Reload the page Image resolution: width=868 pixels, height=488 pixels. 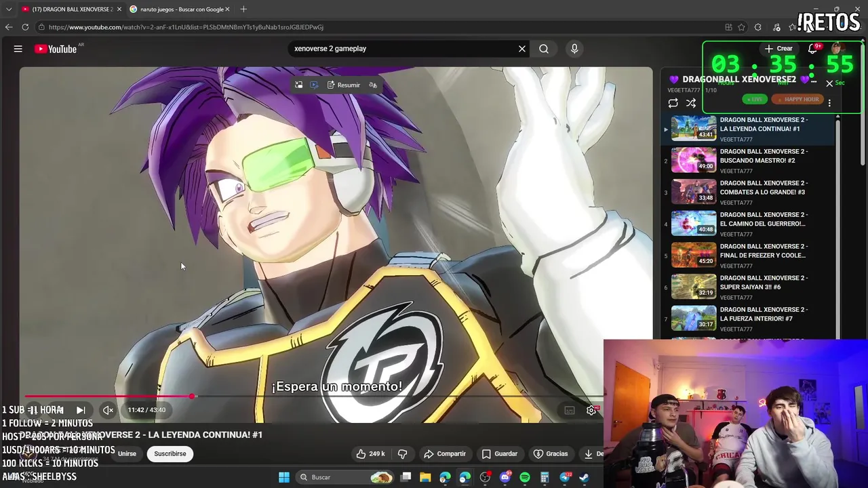click(x=25, y=27)
